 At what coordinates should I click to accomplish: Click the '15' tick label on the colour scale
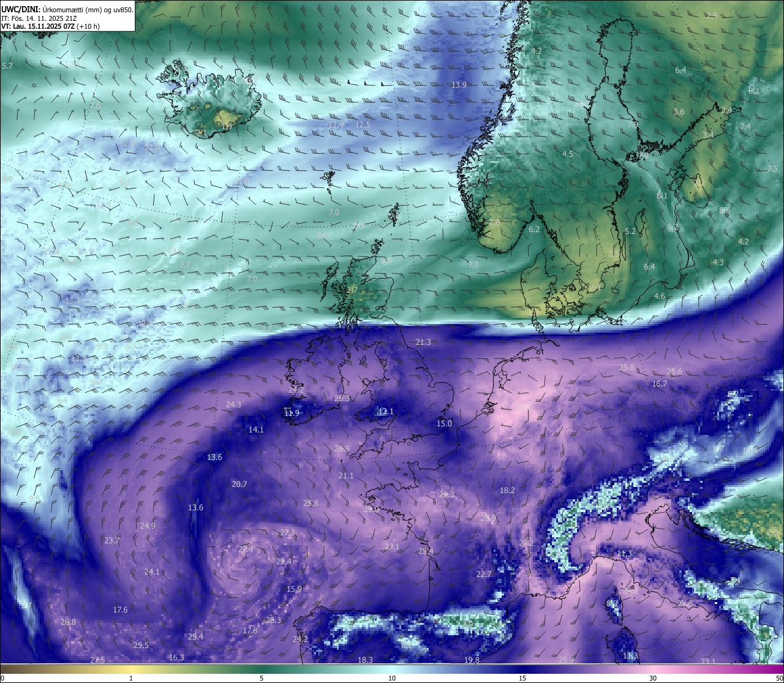click(x=522, y=678)
